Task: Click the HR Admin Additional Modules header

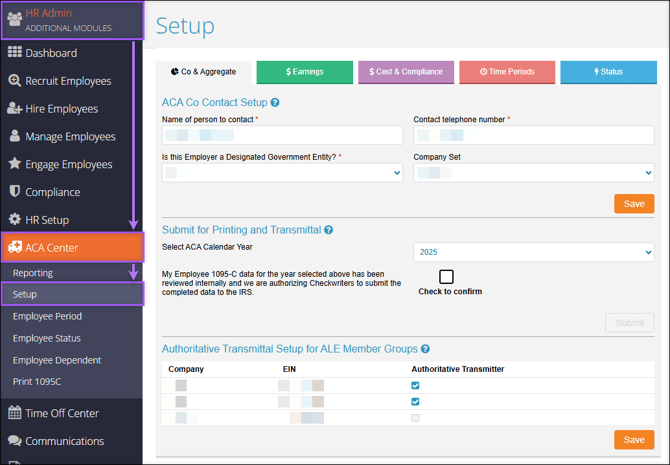Action: 73,21
